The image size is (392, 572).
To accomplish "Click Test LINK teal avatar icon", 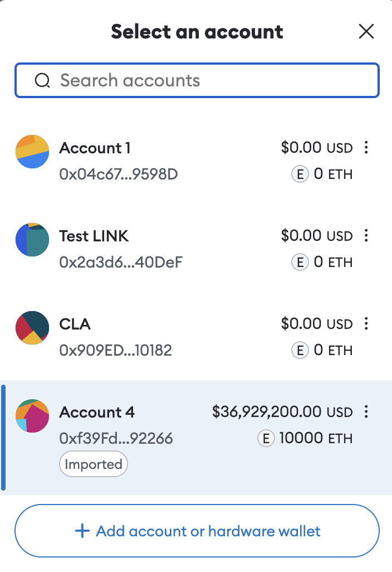I will [x=32, y=240].
